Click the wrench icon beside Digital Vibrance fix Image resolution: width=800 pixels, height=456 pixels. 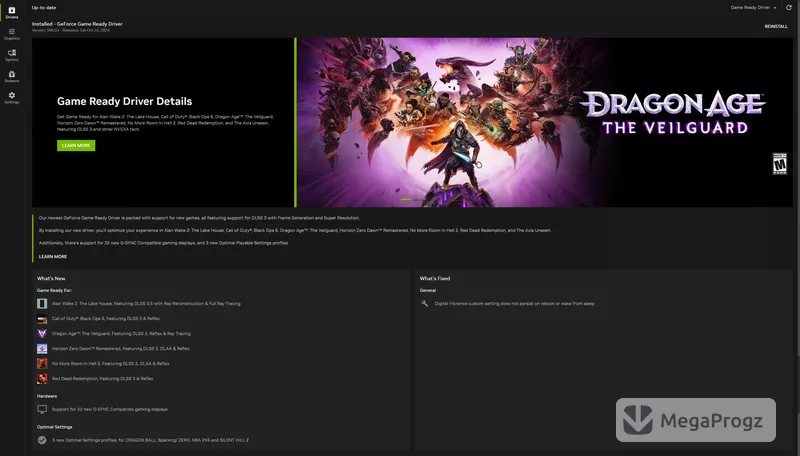424,303
